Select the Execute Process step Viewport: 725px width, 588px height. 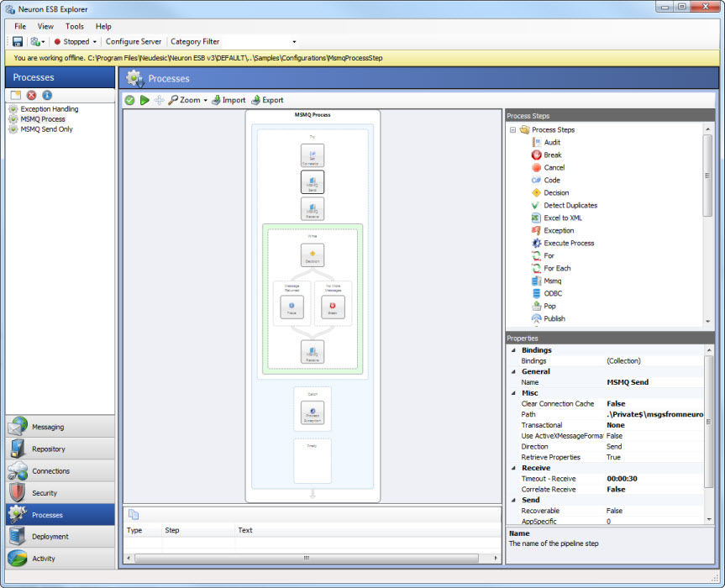pyautogui.click(x=563, y=243)
